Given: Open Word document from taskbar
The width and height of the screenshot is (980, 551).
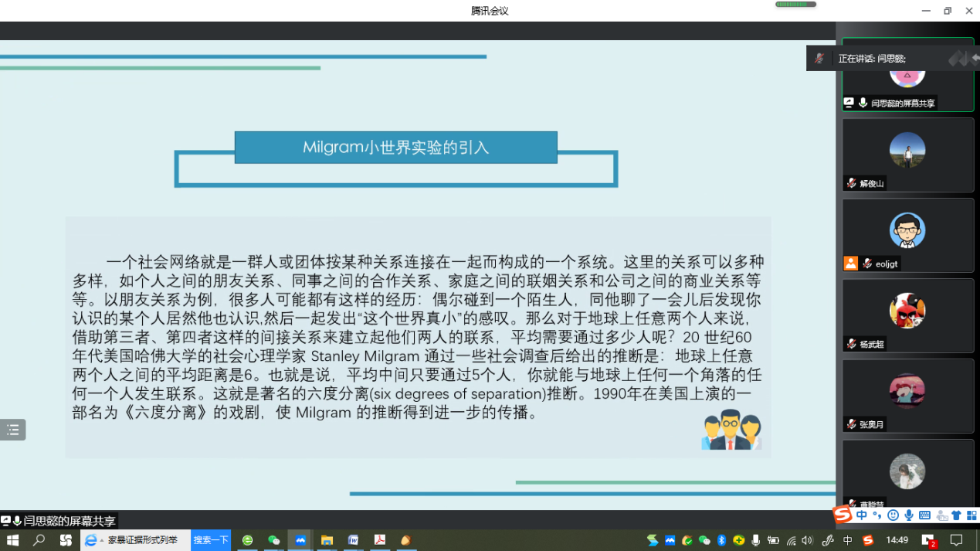Looking at the screenshot, I should 353,540.
